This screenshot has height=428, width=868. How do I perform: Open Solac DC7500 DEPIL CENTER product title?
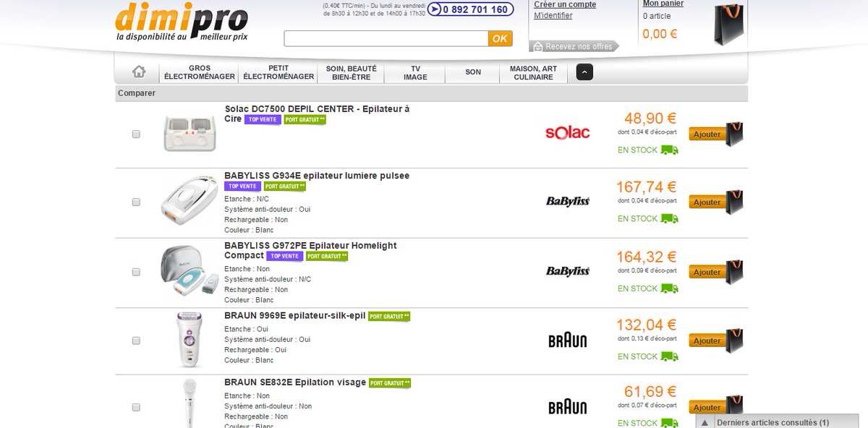coord(317,114)
